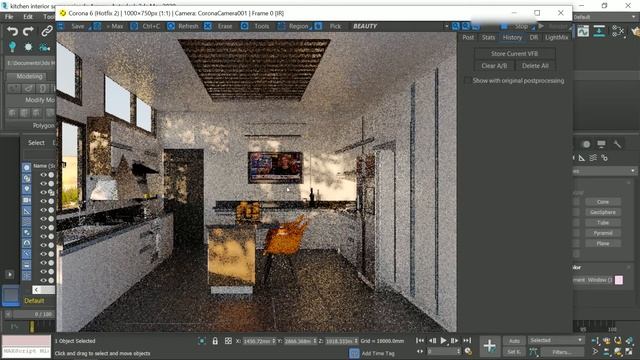Screen dimensions: 640x360
Task: Click the pink object color swatch
Action: [x=619, y=280]
